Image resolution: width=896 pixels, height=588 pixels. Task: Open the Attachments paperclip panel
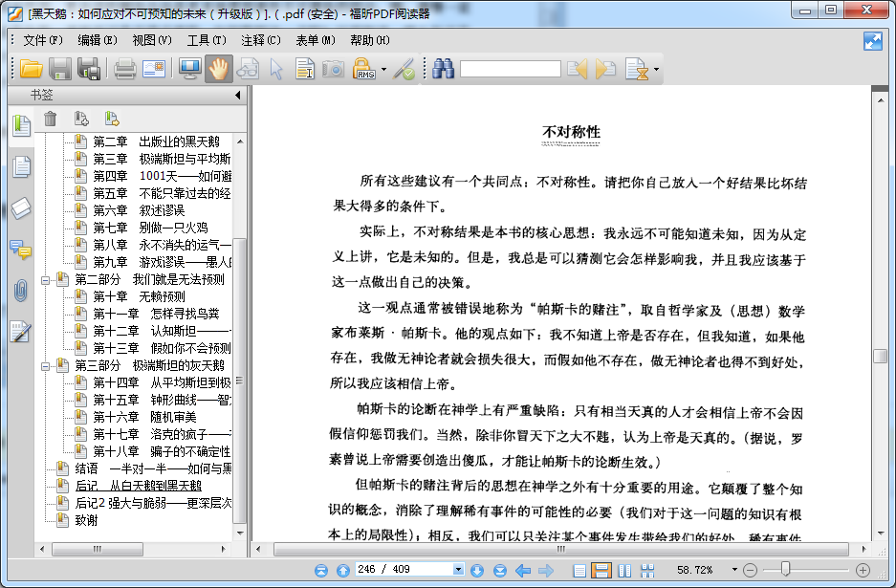click(x=21, y=291)
